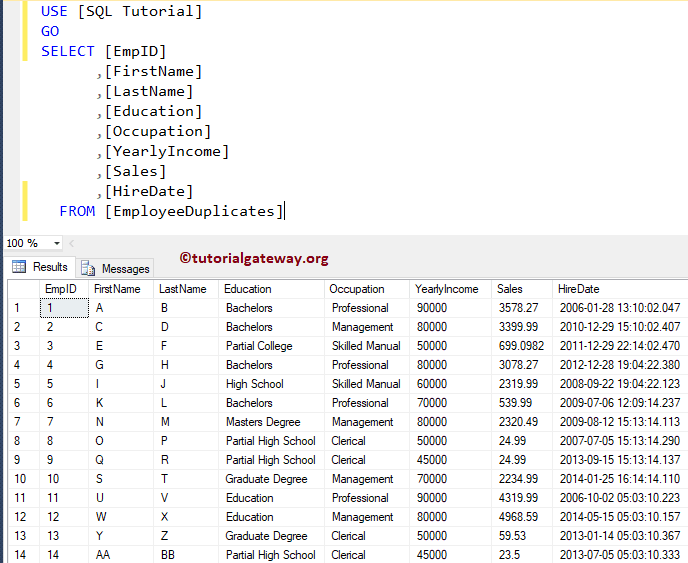Viewport: 688px width, 563px height.
Task: Click the Education cell Partial College
Action: click(x=272, y=346)
